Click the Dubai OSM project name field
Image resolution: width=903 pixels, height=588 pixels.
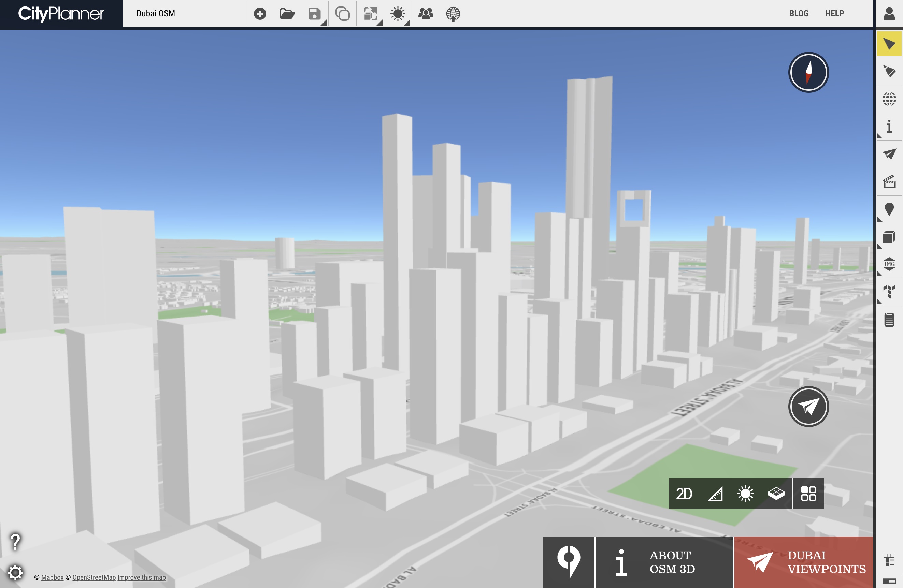pyautogui.click(x=184, y=14)
